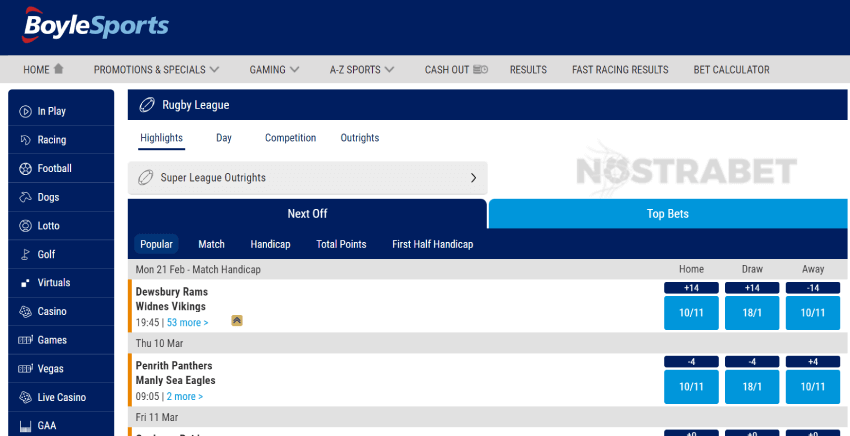Open 2 more markets for Penrith Panthers

(x=185, y=396)
